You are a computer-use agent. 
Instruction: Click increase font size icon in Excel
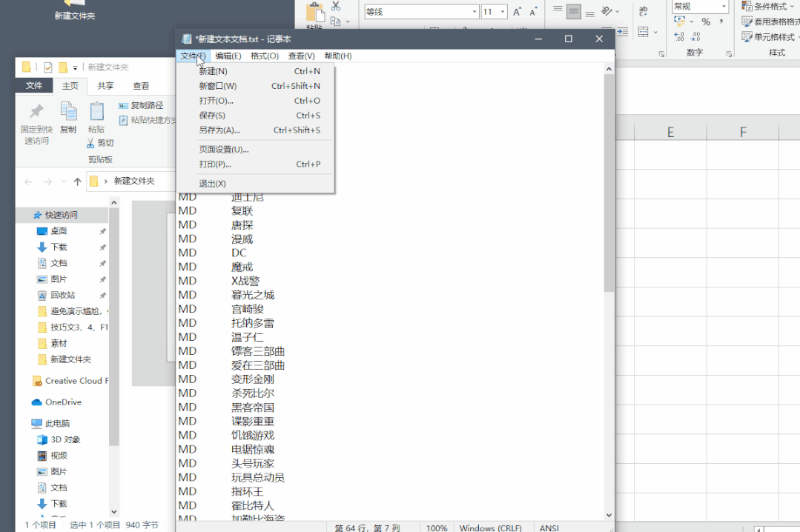pos(518,12)
